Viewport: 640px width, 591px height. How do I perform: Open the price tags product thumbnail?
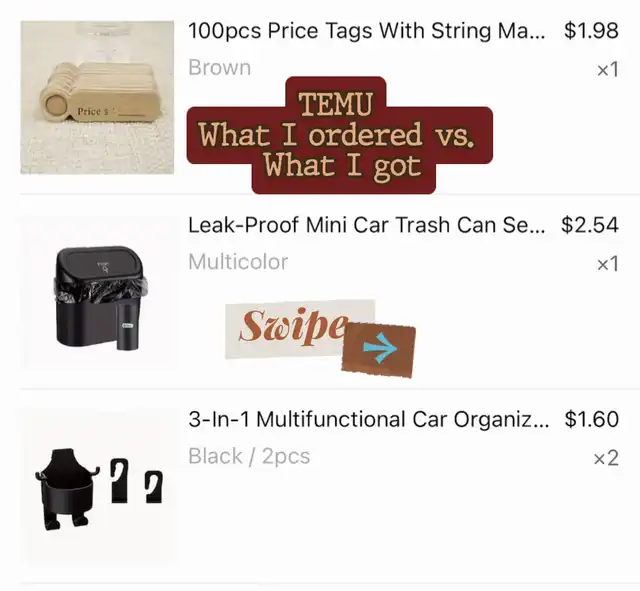pos(97,98)
